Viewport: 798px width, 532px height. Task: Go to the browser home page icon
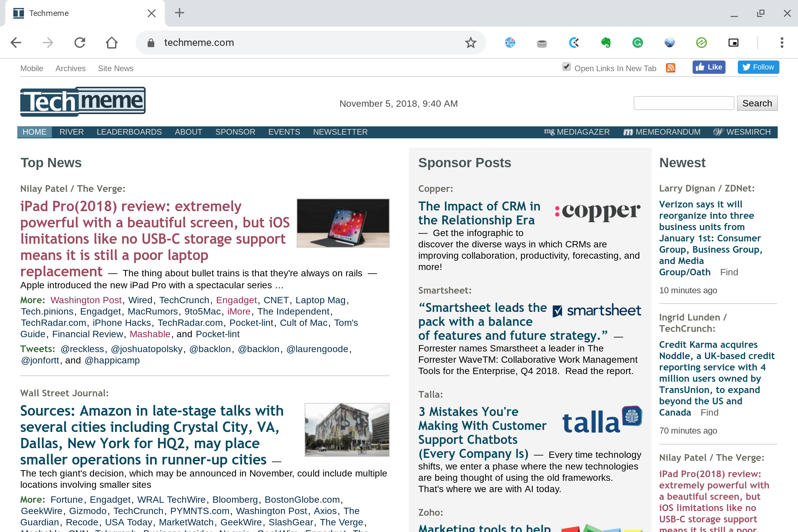(112, 43)
